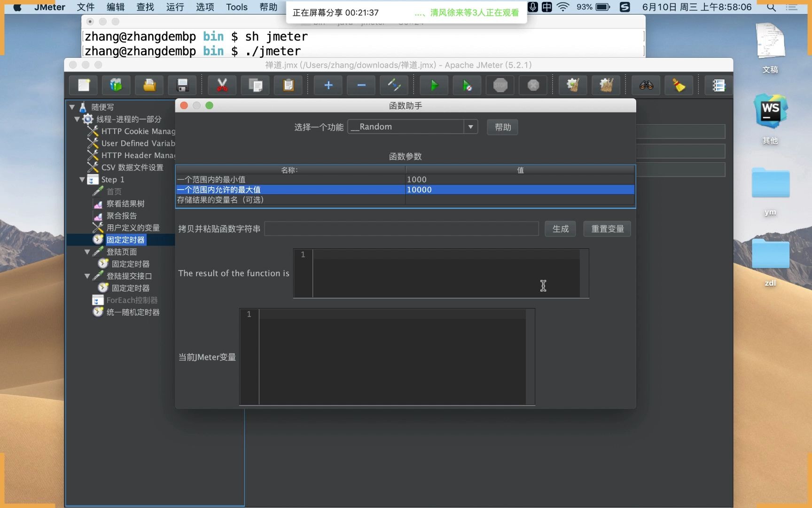Screen dimensions: 812x508
Task: Open the Templates toolbar icon
Action: (x=116, y=85)
